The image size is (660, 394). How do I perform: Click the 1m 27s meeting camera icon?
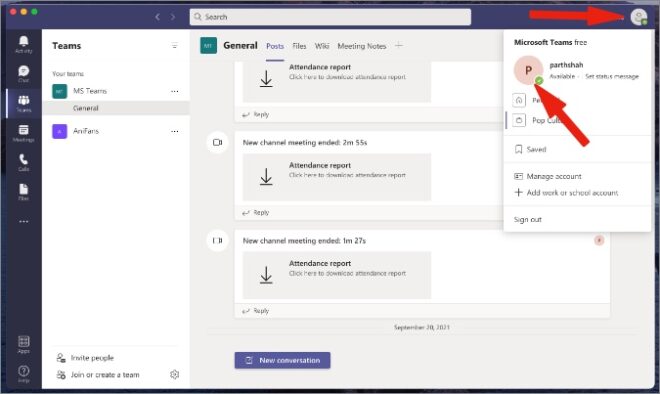[217, 241]
